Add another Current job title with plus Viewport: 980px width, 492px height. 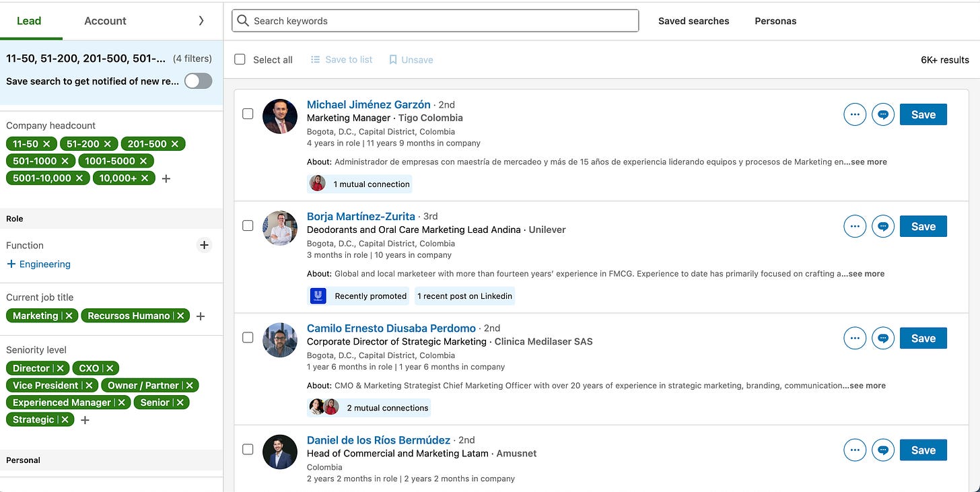coord(200,316)
